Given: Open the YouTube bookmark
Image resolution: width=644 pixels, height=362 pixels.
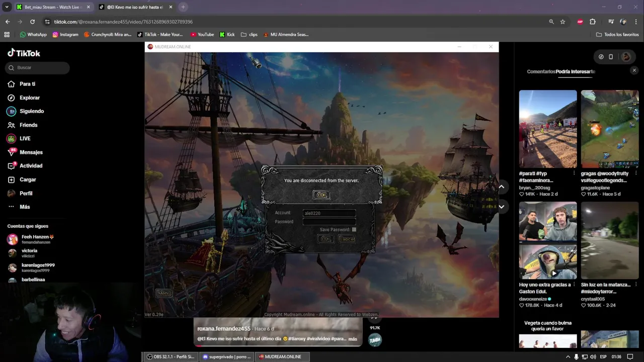Looking at the screenshot, I should tap(202, 35).
